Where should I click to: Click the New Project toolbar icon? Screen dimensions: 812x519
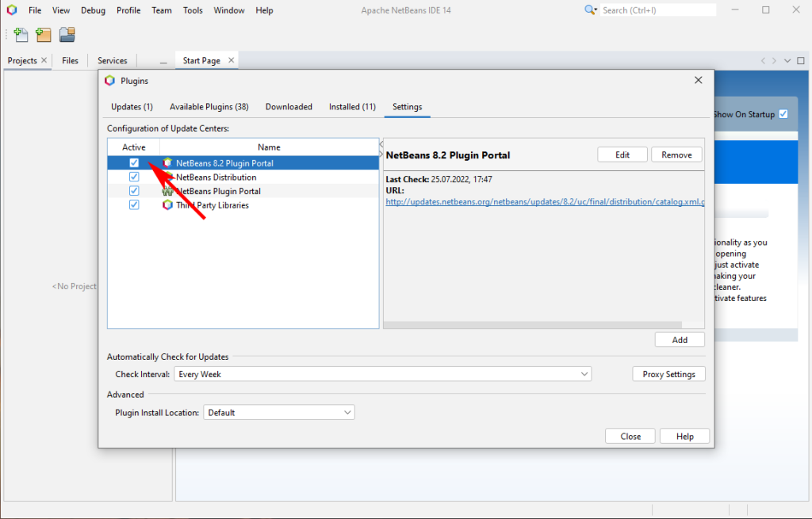tap(44, 35)
